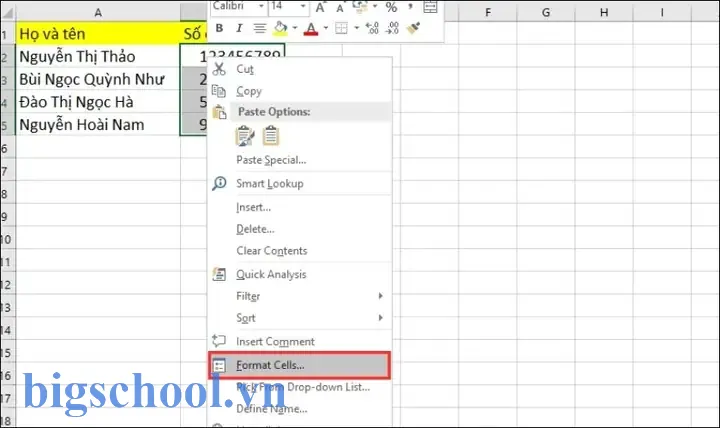
Task: Apply Comma Style format
Action: click(410, 6)
